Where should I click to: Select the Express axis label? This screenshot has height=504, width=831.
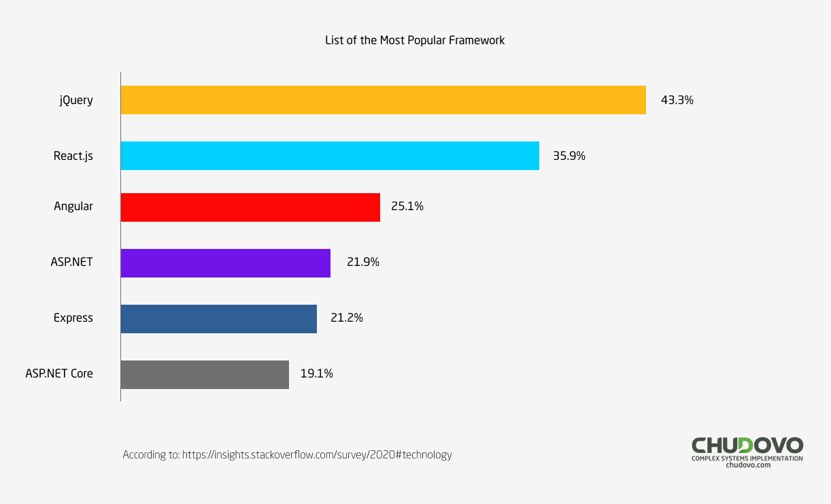[73, 318]
